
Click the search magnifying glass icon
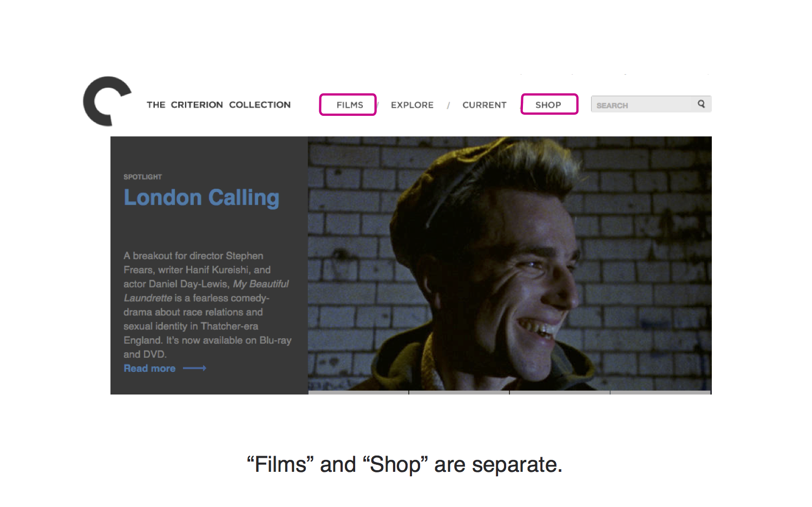(701, 104)
